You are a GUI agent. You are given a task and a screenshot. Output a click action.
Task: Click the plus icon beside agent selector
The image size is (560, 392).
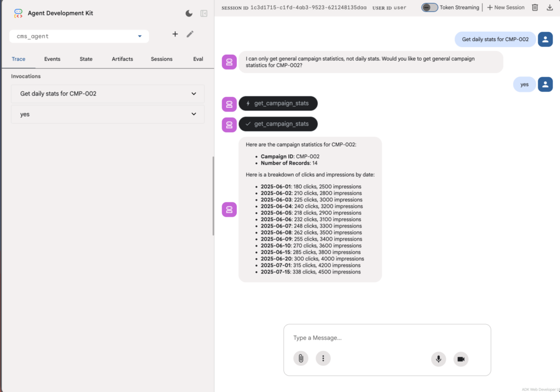(x=175, y=34)
